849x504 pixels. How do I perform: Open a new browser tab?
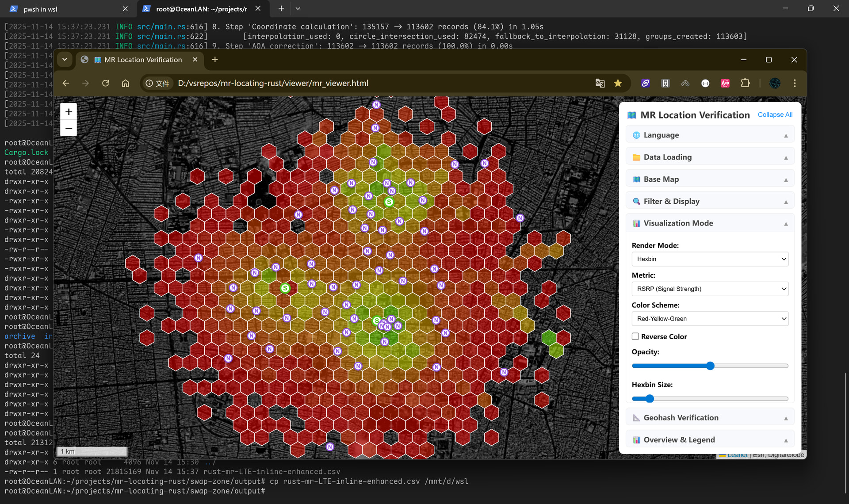point(215,60)
